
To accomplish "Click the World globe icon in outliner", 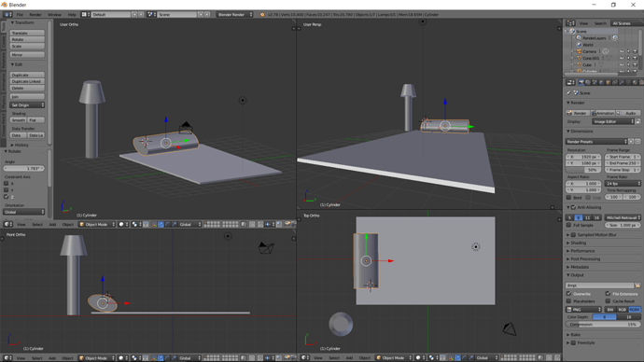I will pyautogui.click(x=579, y=45).
